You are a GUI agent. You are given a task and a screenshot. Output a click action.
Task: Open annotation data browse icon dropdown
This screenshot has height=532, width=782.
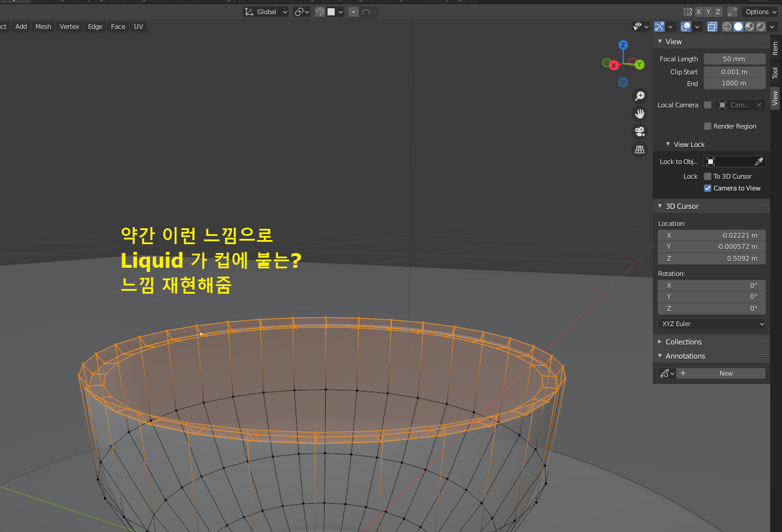(667, 373)
